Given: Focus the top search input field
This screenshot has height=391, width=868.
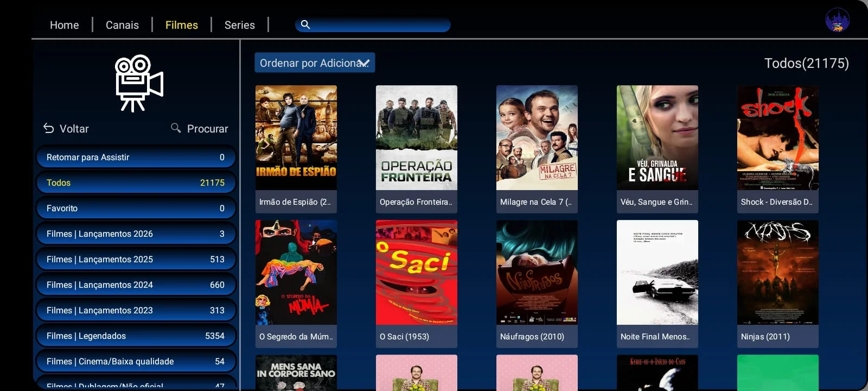Looking at the screenshot, I should [x=380, y=25].
